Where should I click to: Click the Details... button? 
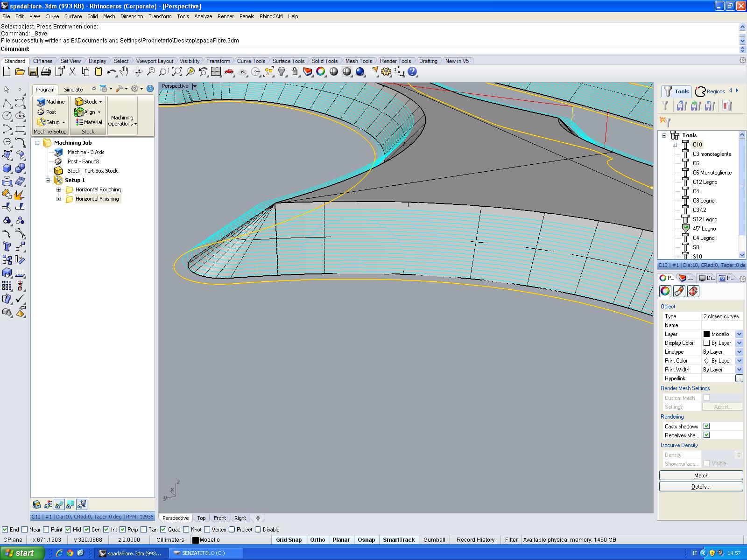pyautogui.click(x=701, y=487)
